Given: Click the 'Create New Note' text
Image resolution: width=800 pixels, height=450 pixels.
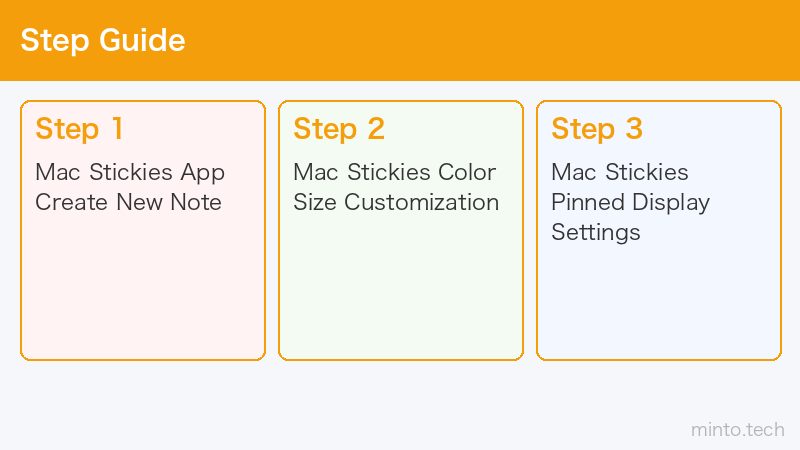Looking at the screenshot, I should pos(129,202).
